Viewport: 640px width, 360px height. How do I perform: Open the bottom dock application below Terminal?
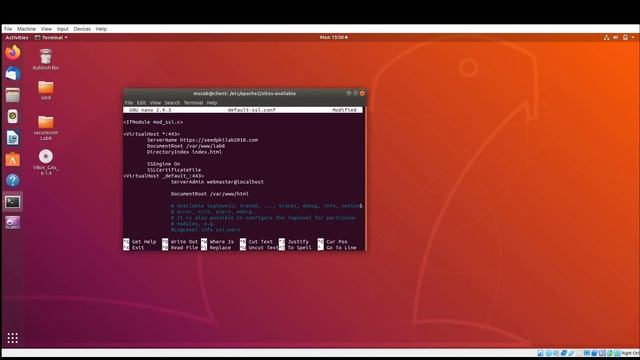[13, 222]
